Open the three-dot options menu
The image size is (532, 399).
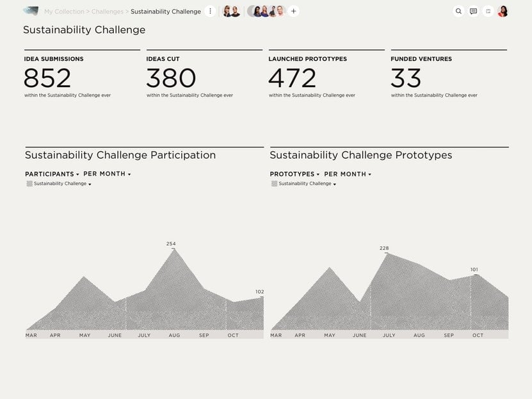pos(210,11)
